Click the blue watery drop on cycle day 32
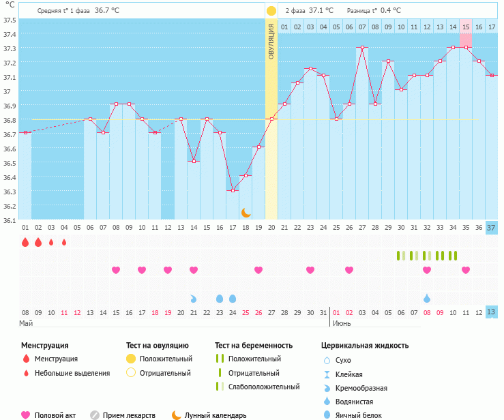This screenshot has width=504, height=420. [x=427, y=299]
